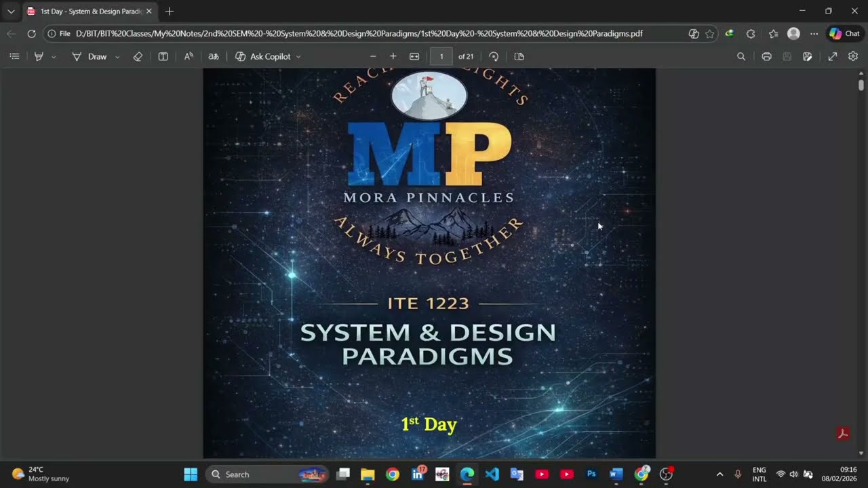Switch the Page view layout

coord(519,56)
